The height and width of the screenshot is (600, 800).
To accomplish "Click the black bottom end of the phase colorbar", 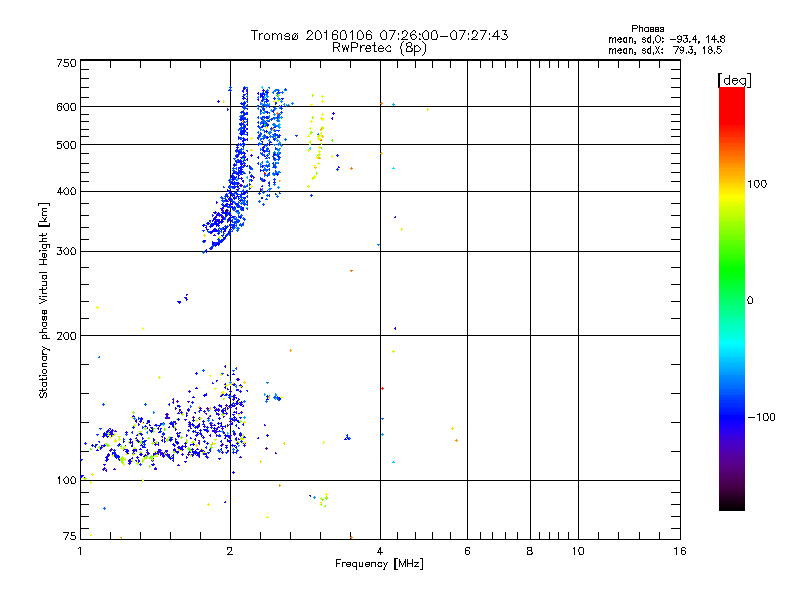I will 732,503.
